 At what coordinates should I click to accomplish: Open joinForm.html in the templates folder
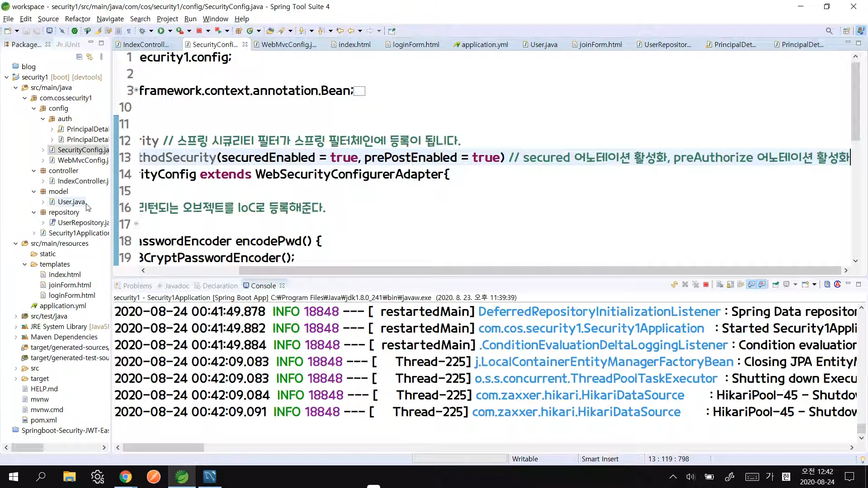click(x=70, y=285)
